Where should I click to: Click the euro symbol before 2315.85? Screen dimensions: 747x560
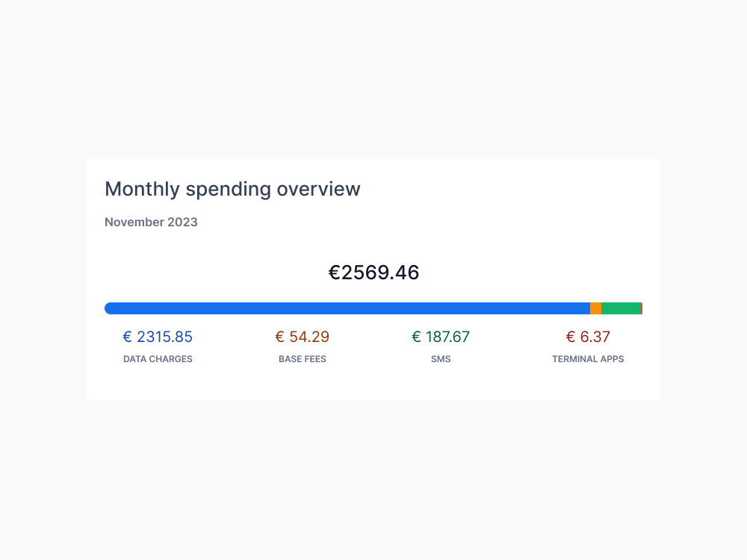pyautogui.click(x=126, y=337)
